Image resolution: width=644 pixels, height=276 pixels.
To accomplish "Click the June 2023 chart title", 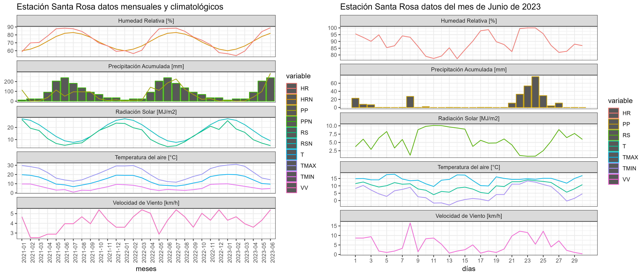I will (440, 7).
